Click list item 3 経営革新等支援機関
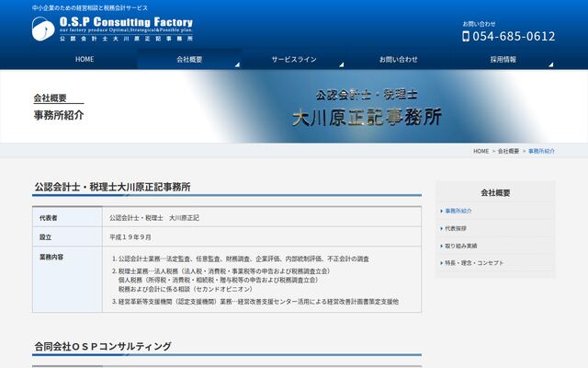Image resolution: width=588 pixels, height=368 pixels. [255, 302]
